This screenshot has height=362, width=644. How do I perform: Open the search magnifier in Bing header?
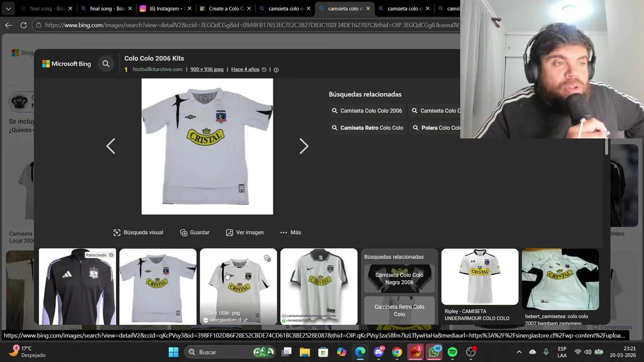click(106, 64)
